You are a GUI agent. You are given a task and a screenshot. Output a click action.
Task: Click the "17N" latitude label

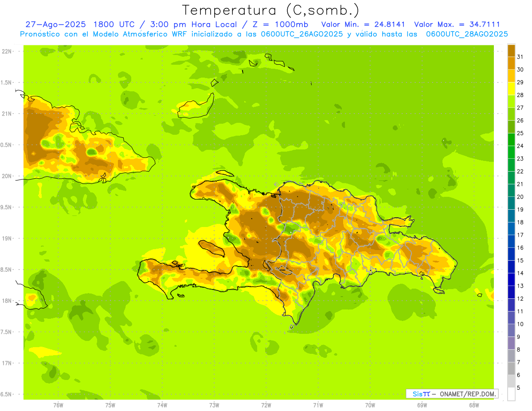7,363
